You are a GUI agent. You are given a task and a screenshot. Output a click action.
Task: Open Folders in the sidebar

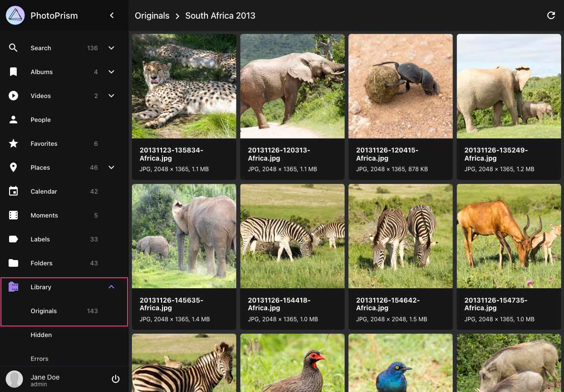(x=42, y=263)
